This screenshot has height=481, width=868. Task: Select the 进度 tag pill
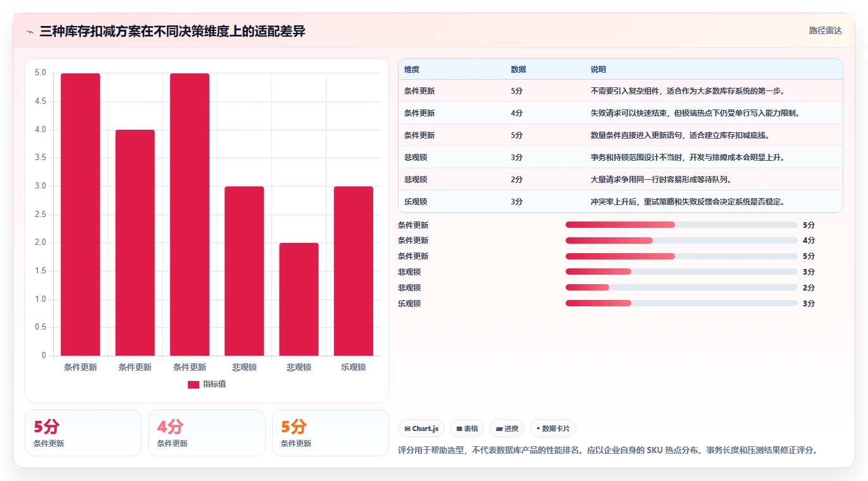pyautogui.click(x=507, y=428)
